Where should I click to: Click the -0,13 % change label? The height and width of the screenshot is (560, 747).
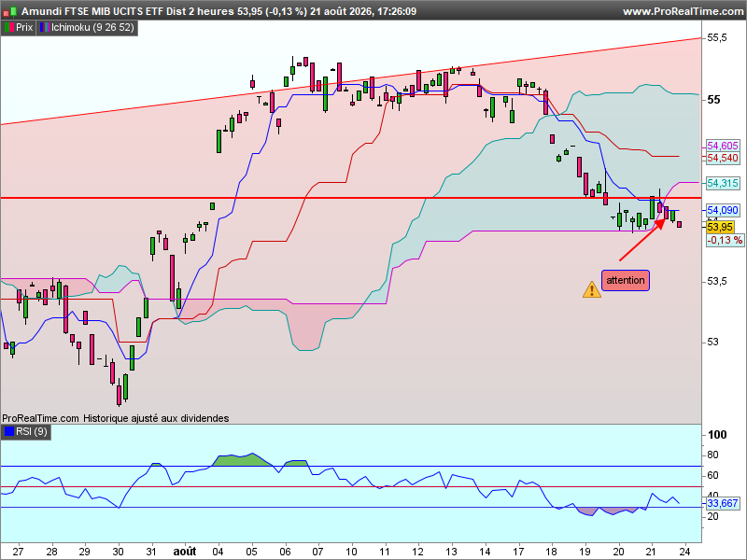click(x=725, y=240)
